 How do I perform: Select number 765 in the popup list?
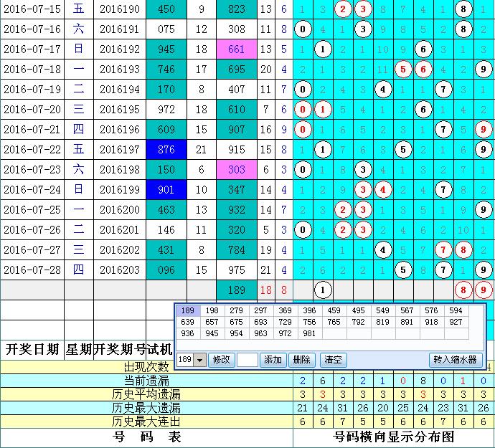(x=334, y=322)
